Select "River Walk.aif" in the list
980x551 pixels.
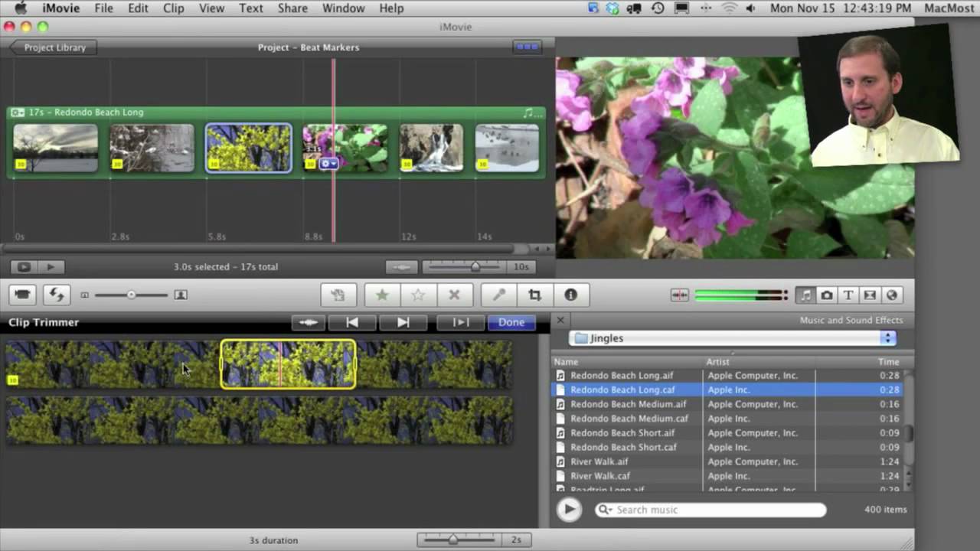[x=727, y=461]
